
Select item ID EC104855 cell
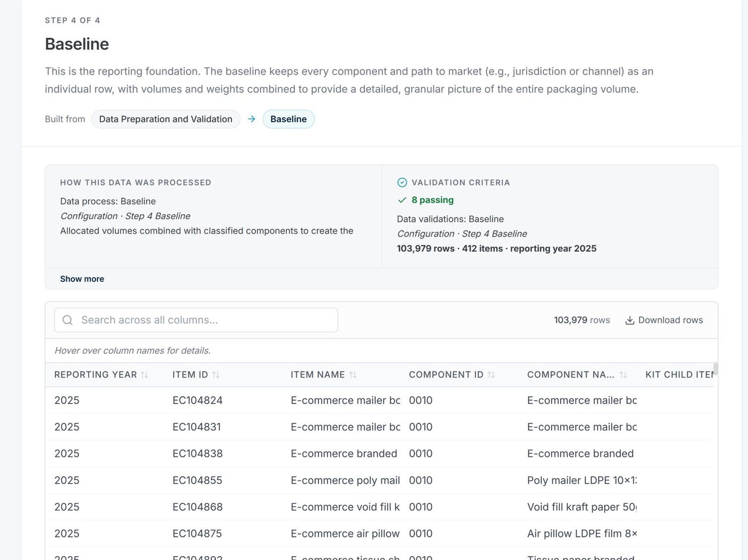click(197, 480)
